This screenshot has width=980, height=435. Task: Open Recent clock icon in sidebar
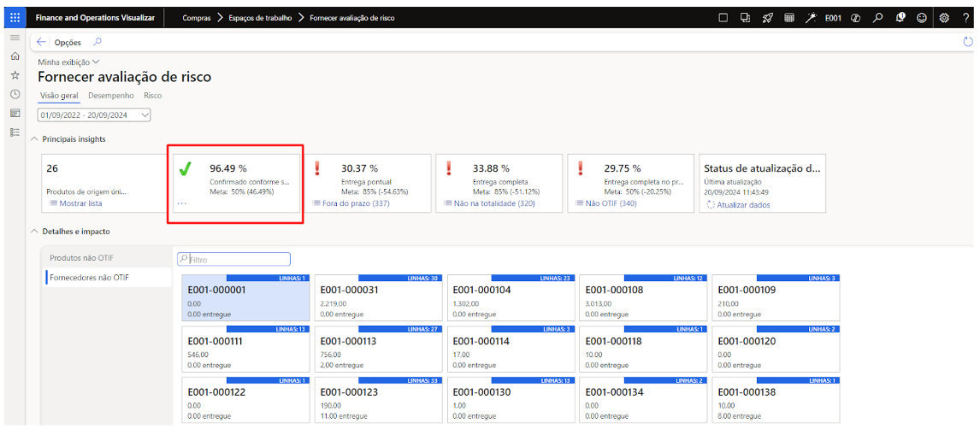click(x=15, y=94)
